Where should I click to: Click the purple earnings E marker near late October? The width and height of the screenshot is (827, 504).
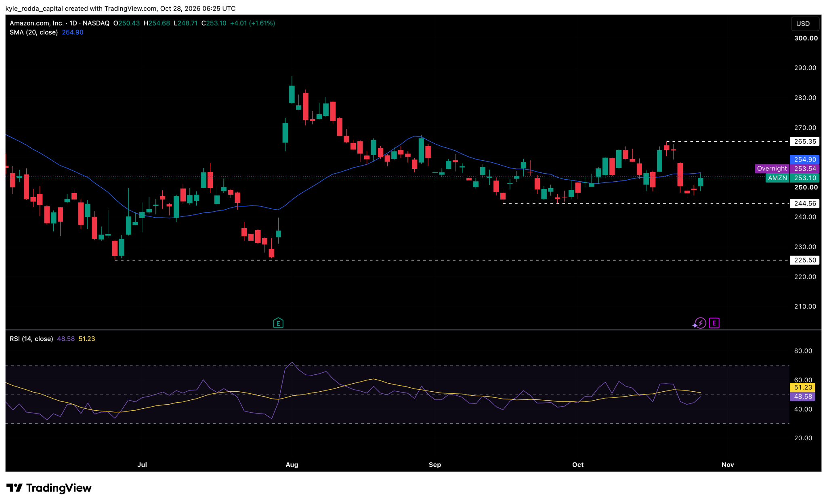click(714, 323)
